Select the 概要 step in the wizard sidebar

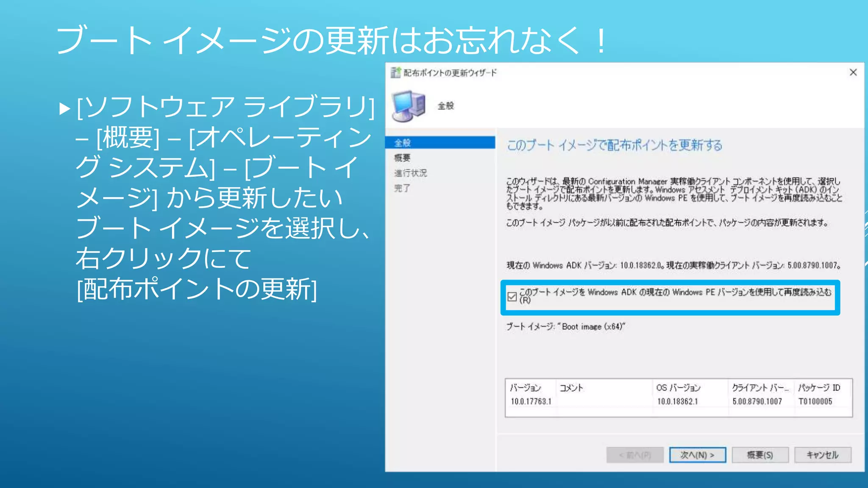(x=402, y=158)
